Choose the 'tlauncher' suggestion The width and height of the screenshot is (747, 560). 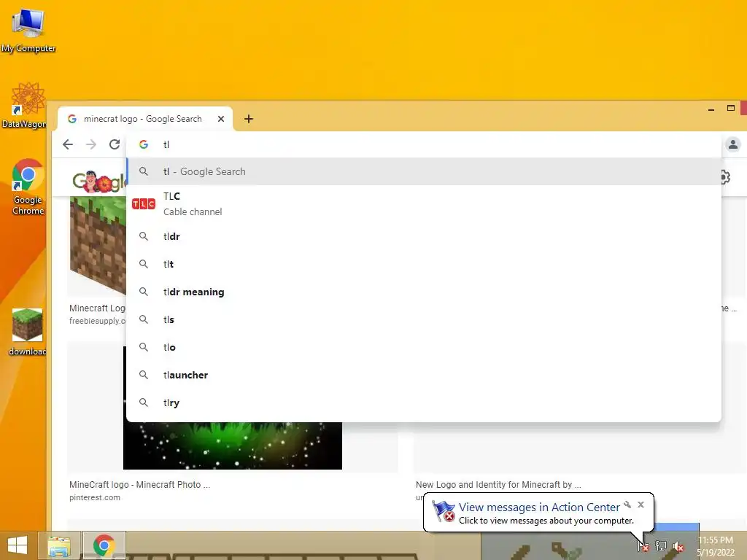(x=424, y=375)
